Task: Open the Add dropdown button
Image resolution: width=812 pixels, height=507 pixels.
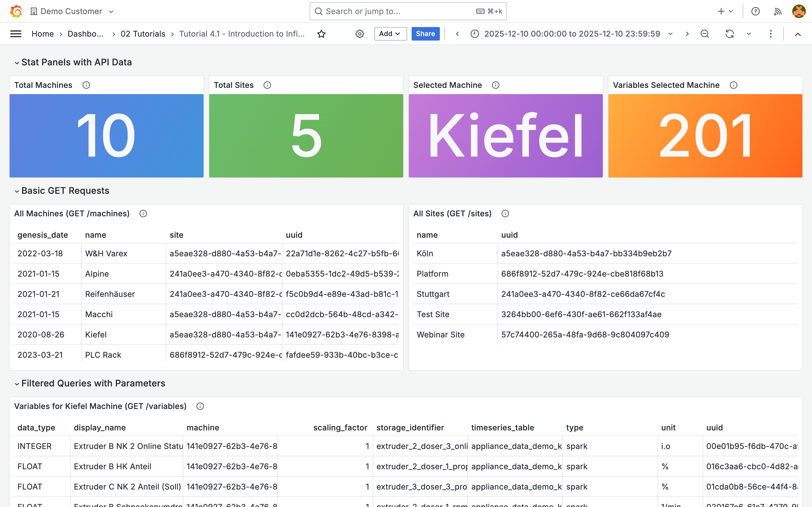Action: [x=390, y=34]
